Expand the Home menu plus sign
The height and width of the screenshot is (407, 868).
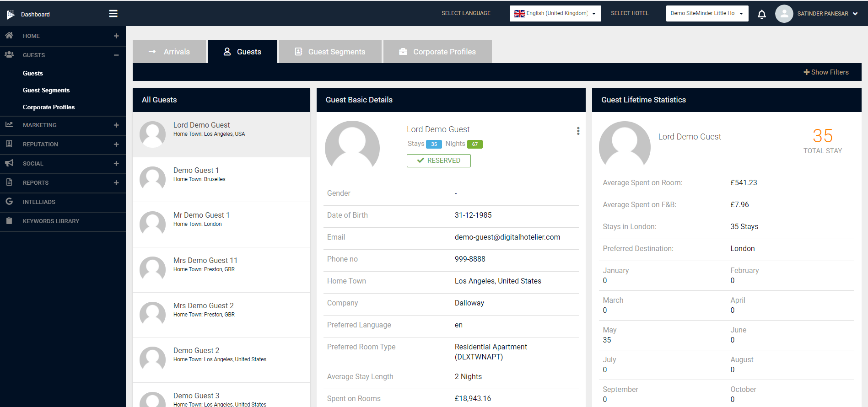tap(116, 36)
